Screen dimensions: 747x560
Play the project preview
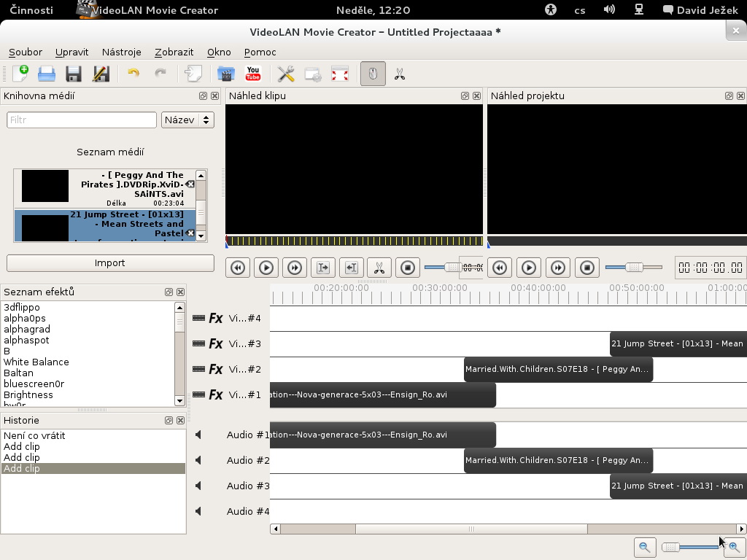(529, 268)
